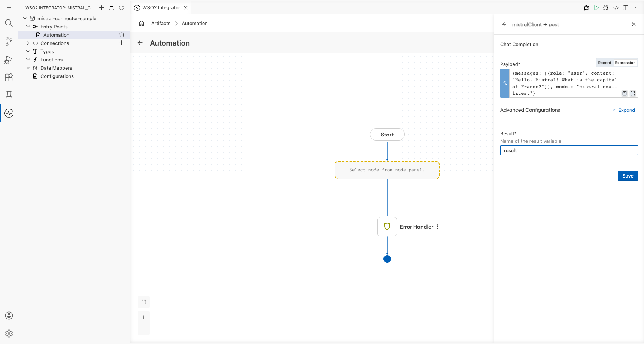Go to home via breadcrumb home icon
Viewport: 644px width, 344px height.
pos(142,23)
